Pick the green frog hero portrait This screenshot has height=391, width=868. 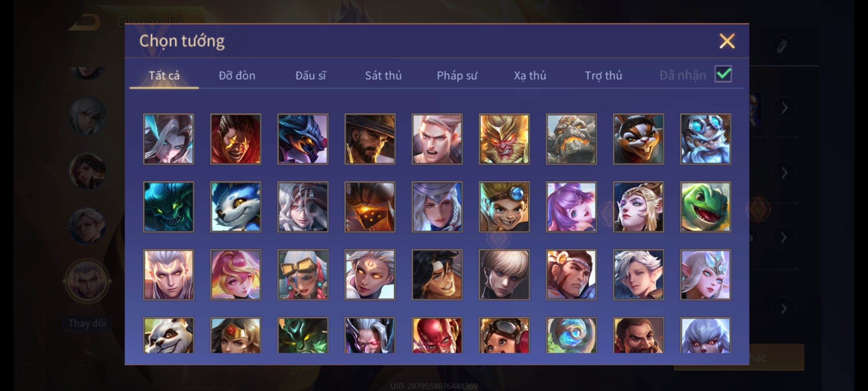(705, 207)
